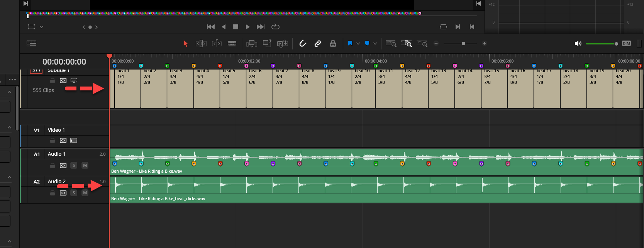Lock the Video 1 track

pos(53,140)
